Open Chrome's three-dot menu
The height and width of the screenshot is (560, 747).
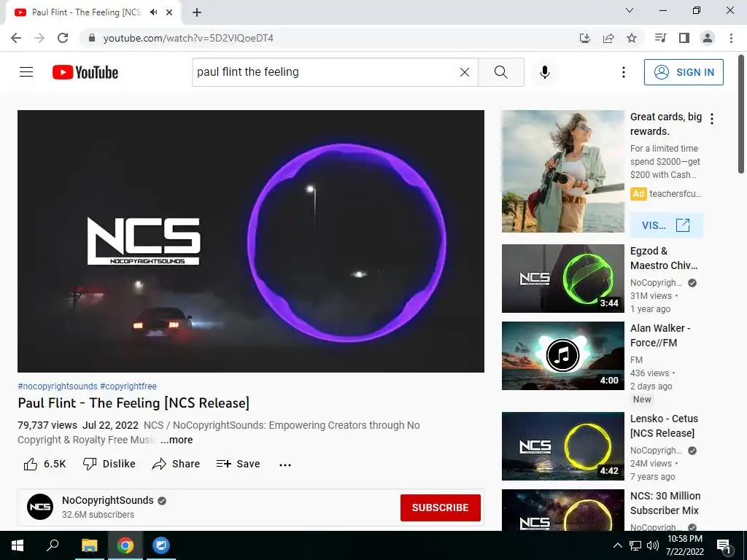click(x=731, y=38)
